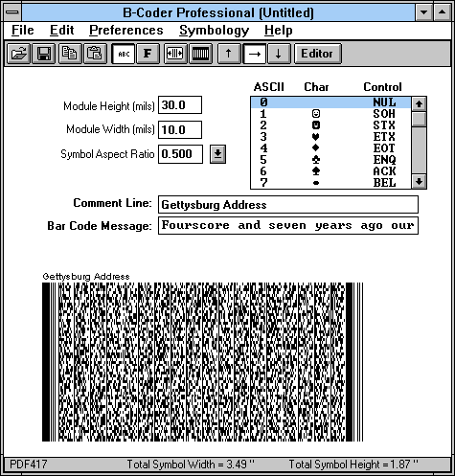Select the up arrow rotation button
Screen dimensions: 455x476
[x=229, y=54]
